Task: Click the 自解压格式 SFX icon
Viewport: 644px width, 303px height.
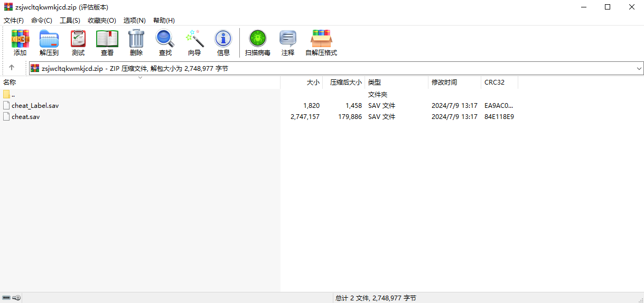Action: [321, 39]
